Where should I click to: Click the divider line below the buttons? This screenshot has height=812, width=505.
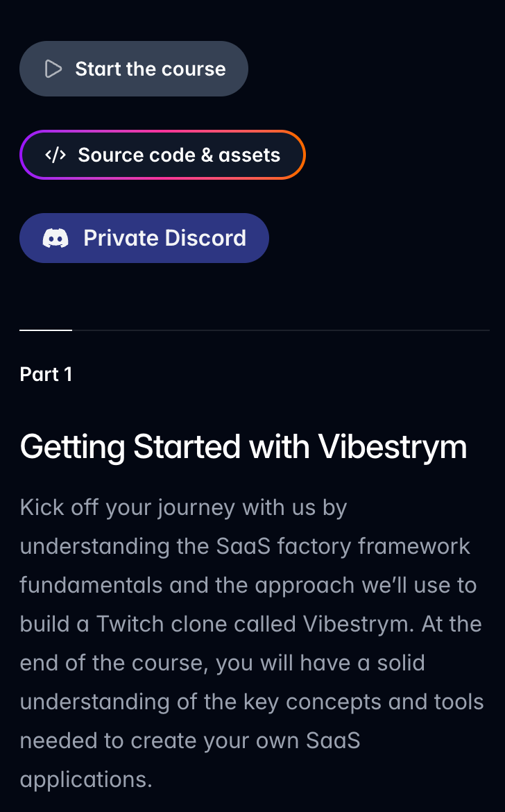pos(277,331)
